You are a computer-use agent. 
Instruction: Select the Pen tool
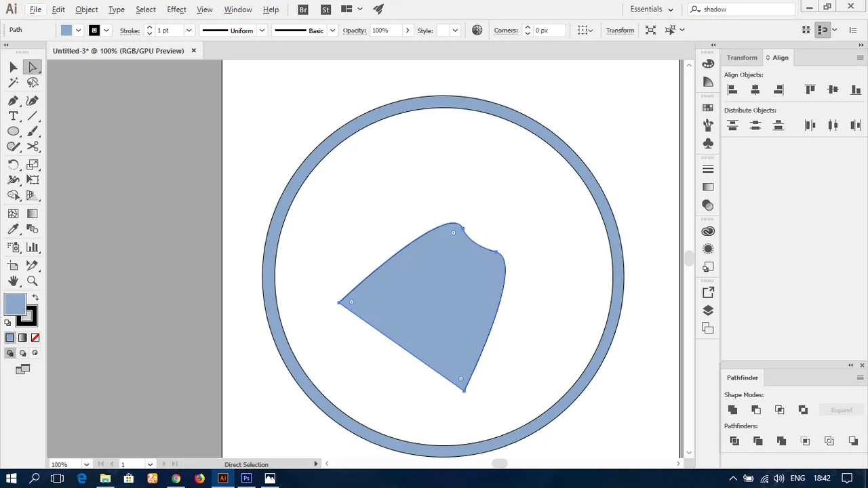click(13, 100)
